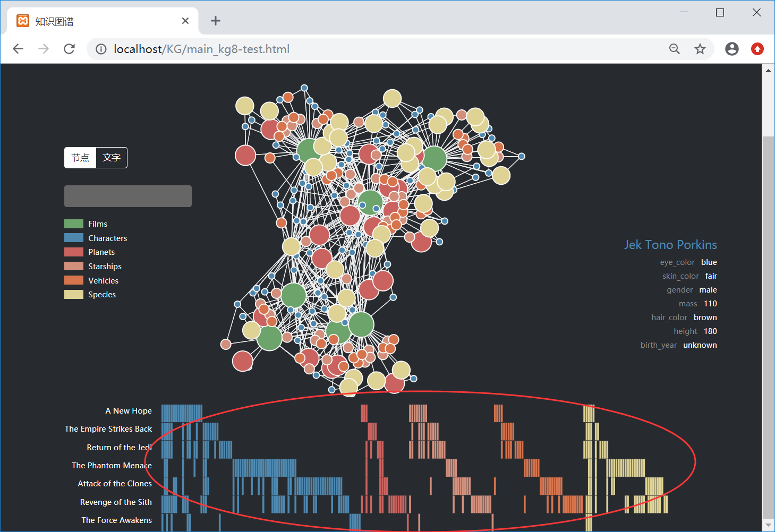
Task: Select the Starships legend label
Action: point(105,267)
